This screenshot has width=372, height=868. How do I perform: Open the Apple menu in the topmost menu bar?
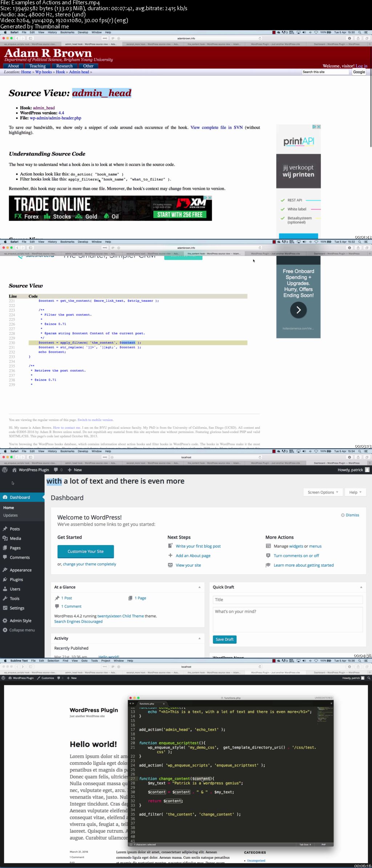[x=5, y=32]
